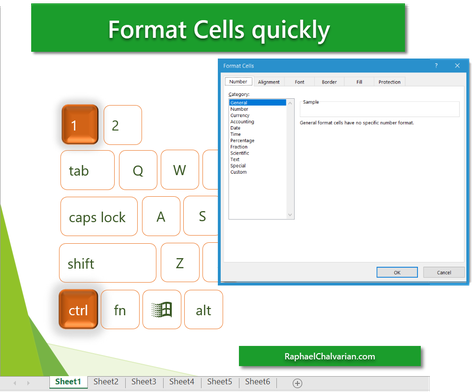Click the number 2 key
The width and height of the screenshot is (475, 392).
pos(123,125)
